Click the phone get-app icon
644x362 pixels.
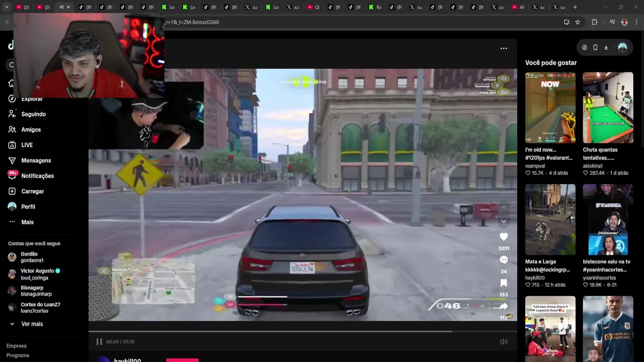click(595, 47)
